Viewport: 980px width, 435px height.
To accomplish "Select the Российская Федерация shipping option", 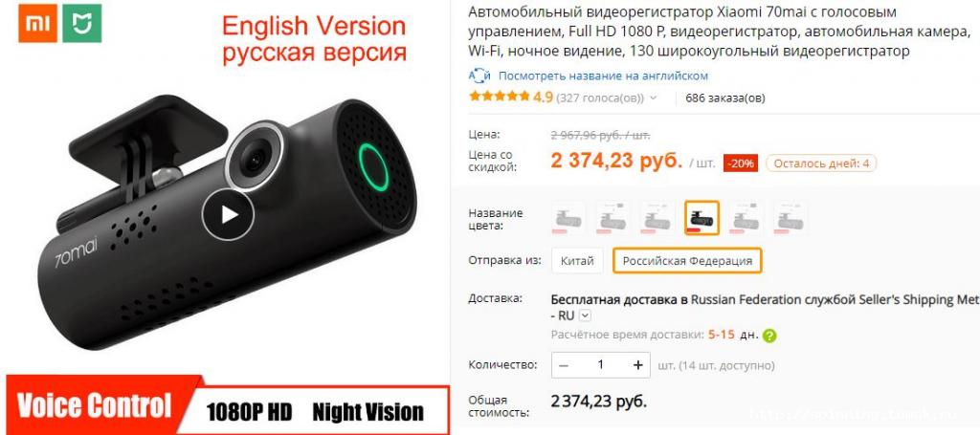I will tap(687, 261).
